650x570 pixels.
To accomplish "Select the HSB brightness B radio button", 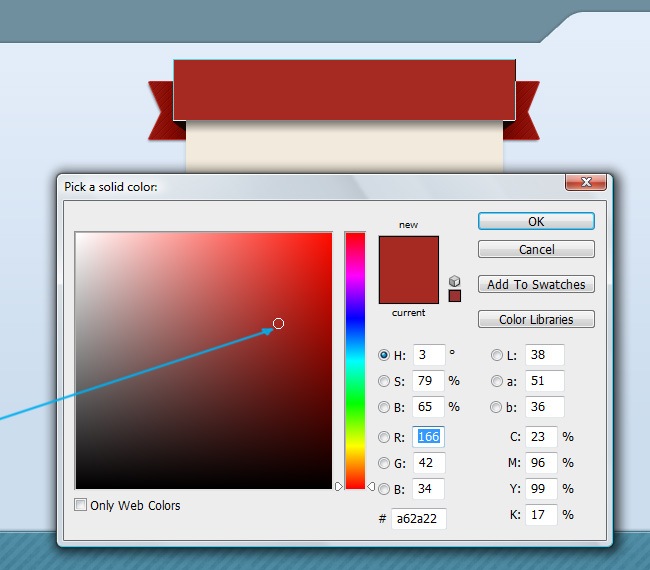I will tap(384, 407).
